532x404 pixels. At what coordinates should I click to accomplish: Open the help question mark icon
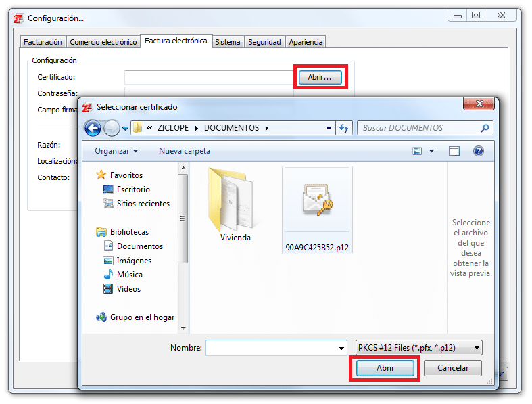click(x=479, y=151)
